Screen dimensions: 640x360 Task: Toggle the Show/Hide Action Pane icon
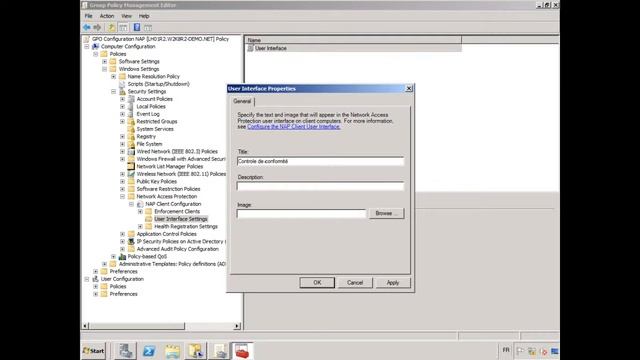(148, 27)
